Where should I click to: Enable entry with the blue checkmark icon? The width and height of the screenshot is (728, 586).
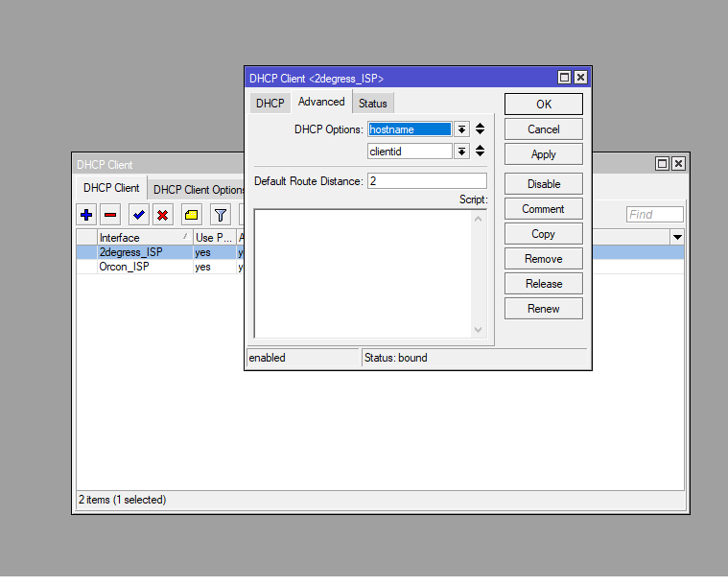(x=138, y=215)
